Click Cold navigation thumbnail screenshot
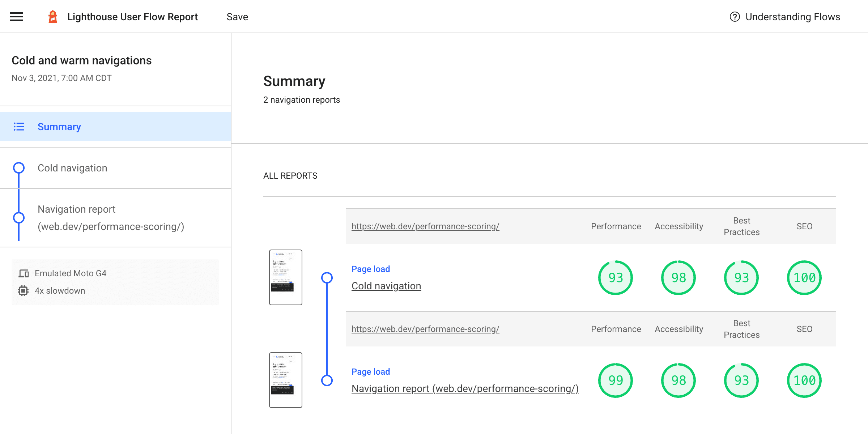The image size is (868, 434). tap(286, 277)
